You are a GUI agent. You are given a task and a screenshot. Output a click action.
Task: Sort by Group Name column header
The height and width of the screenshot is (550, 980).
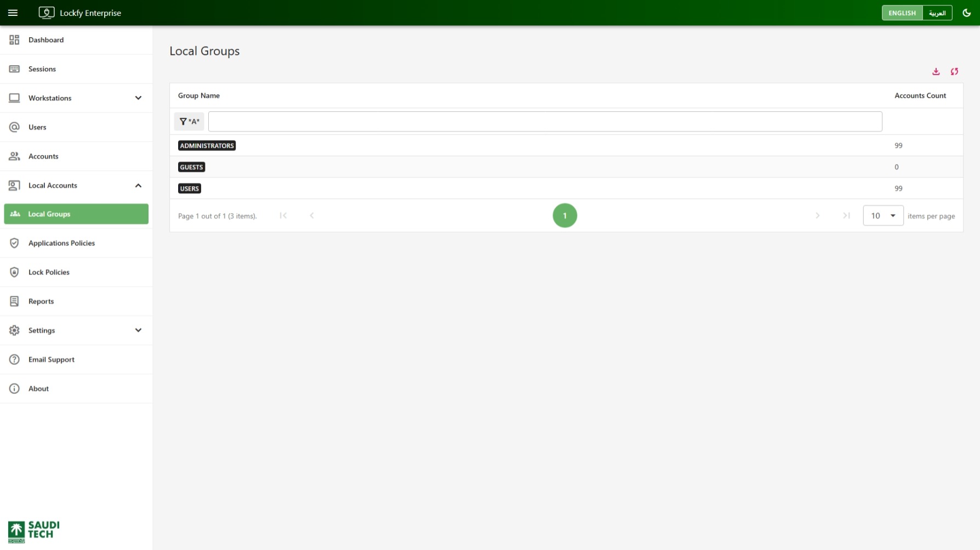[x=199, y=95]
